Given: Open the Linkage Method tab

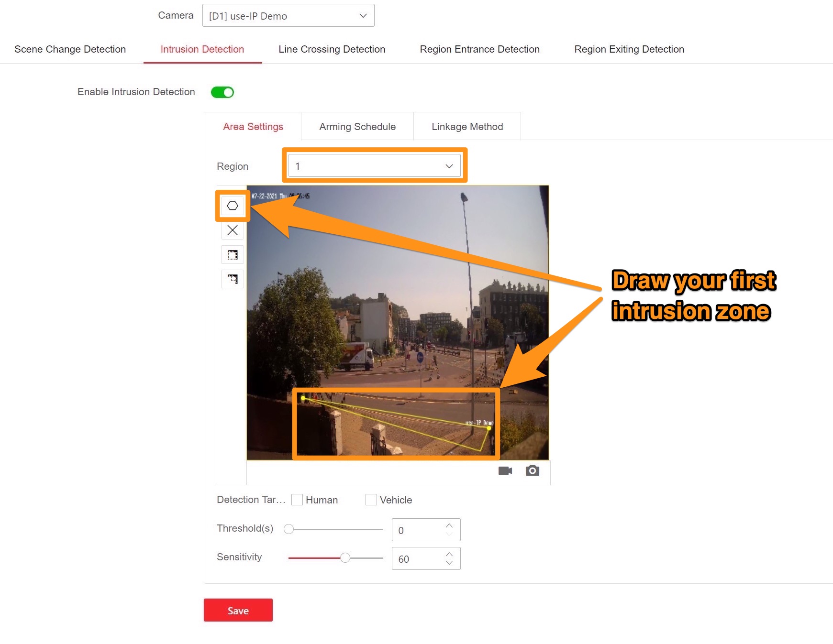Looking at the screenshot, I should (x=467, y=127).
